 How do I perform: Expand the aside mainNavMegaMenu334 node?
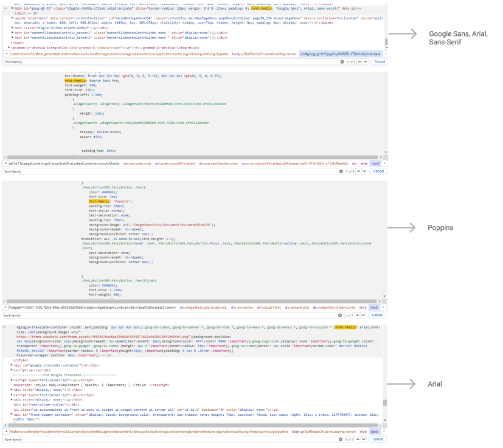pyautogui.click(x=13, y=18)
